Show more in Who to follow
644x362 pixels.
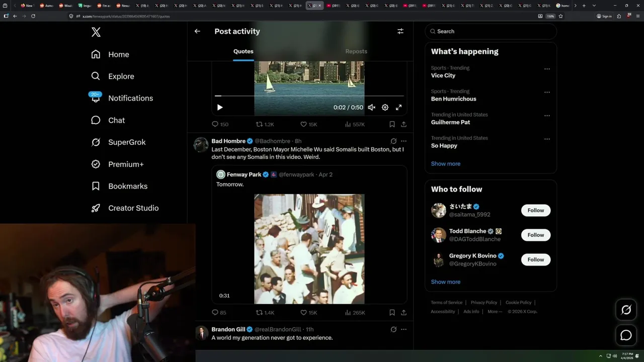tap(446, 282)
